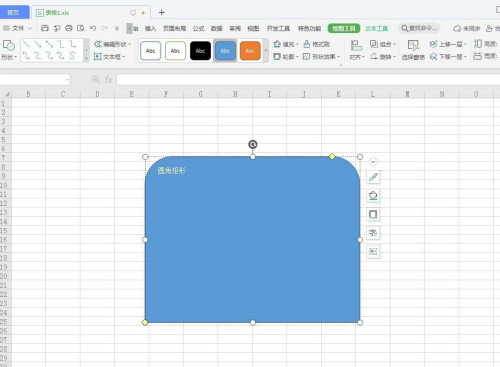Open the 文件 menu dropdown
Image resolution: width=500 pixels, height=367 pixels.
point(17,28)
